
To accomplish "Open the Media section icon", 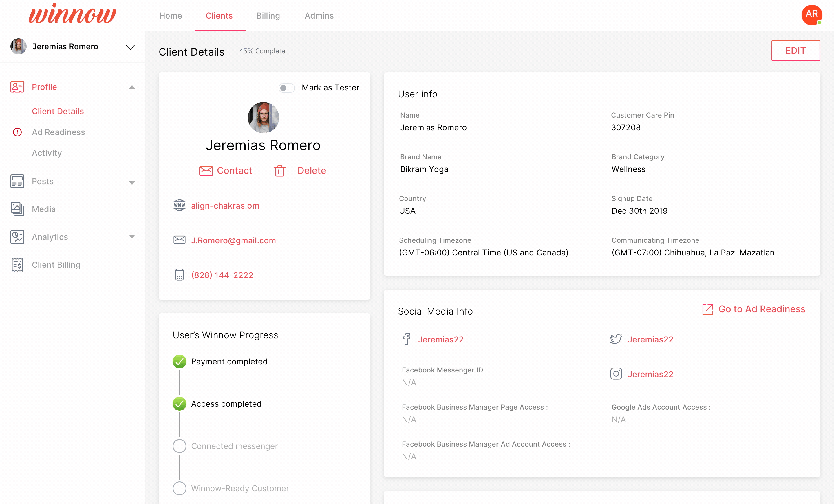I will 17,209.
